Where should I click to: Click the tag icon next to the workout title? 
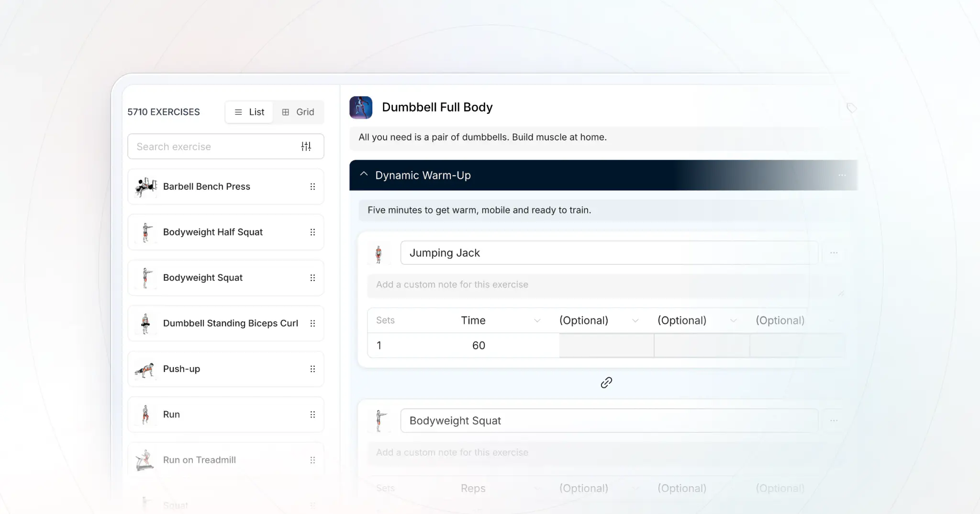[x=851, y=108]
